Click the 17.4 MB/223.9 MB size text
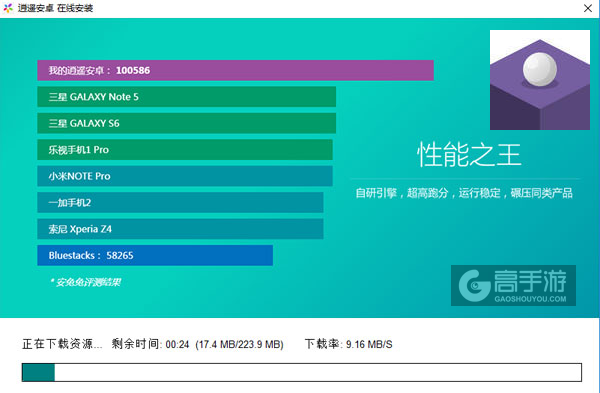This screenshot has height=393, width=600. tap(239, 344)
